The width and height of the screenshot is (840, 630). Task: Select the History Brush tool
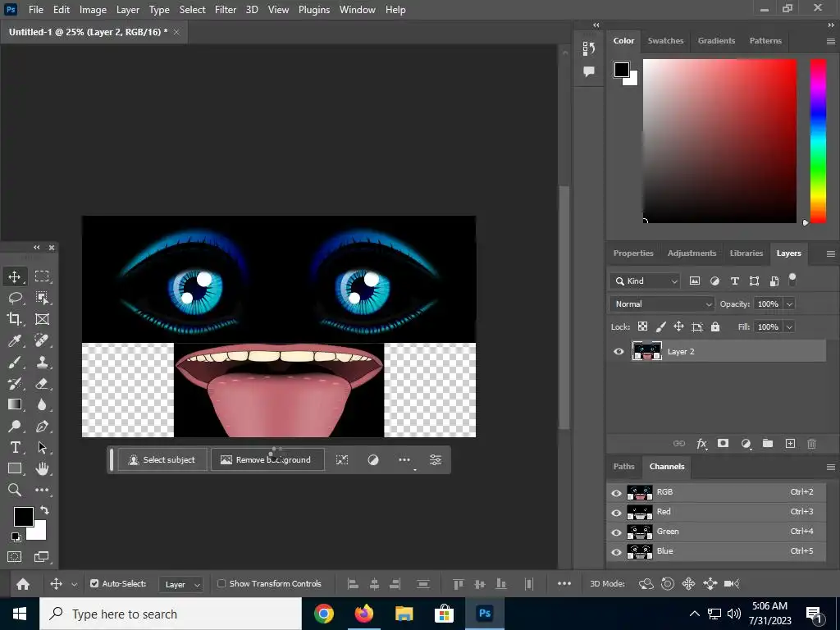tap(15, 384)
